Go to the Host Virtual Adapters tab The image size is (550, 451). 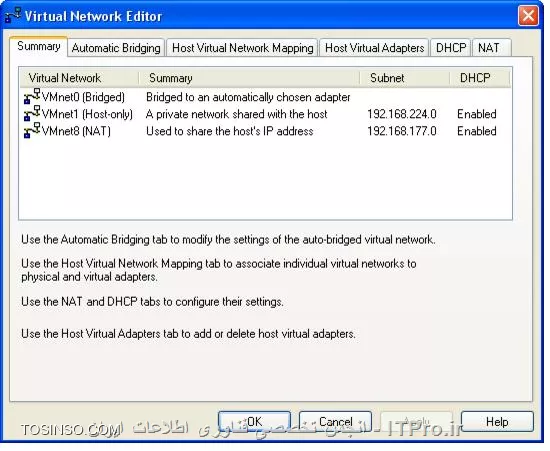tap(374, 48)
